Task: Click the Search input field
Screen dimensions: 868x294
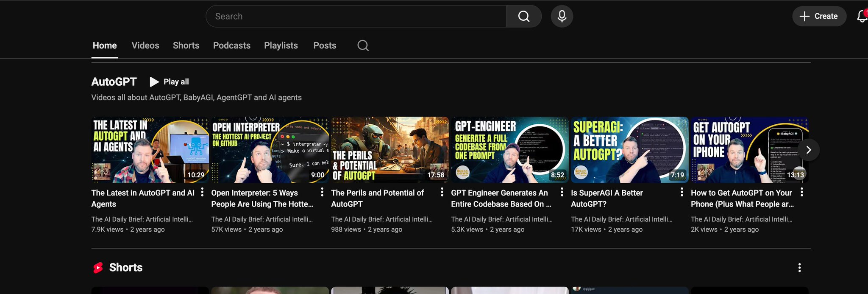Action: pyautogui.click(x=356, y=16)
